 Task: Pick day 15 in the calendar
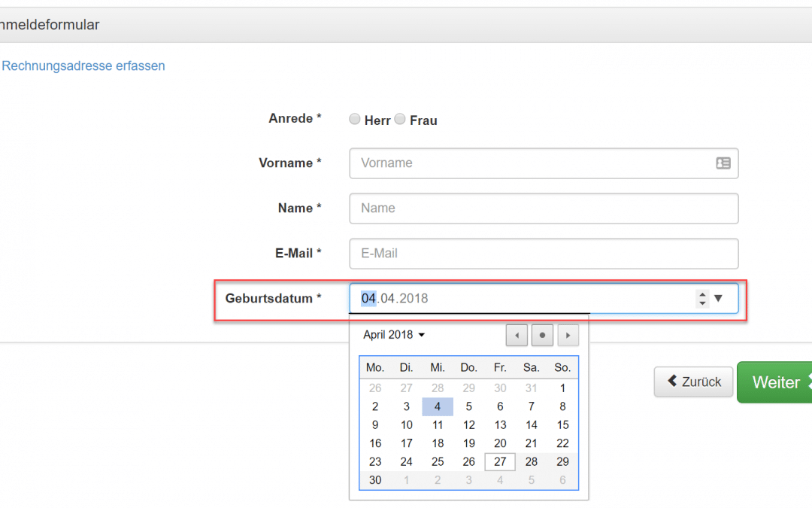[562, 425]
